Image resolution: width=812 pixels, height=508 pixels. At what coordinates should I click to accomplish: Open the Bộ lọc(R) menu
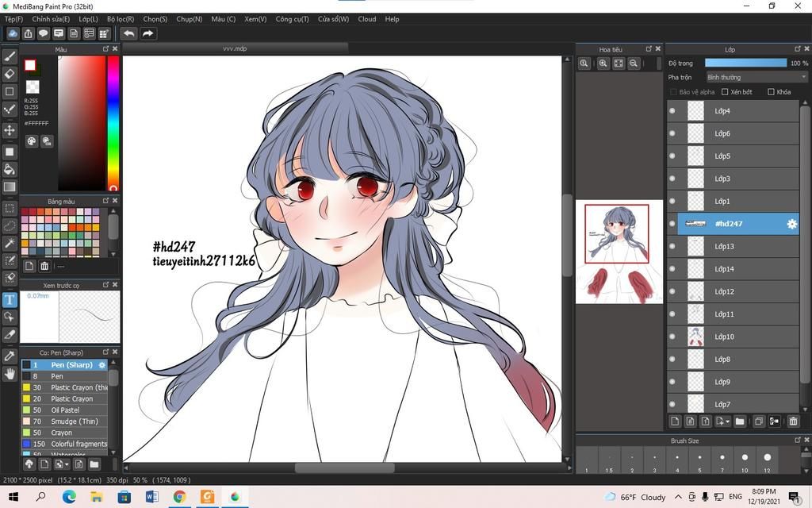121,19
